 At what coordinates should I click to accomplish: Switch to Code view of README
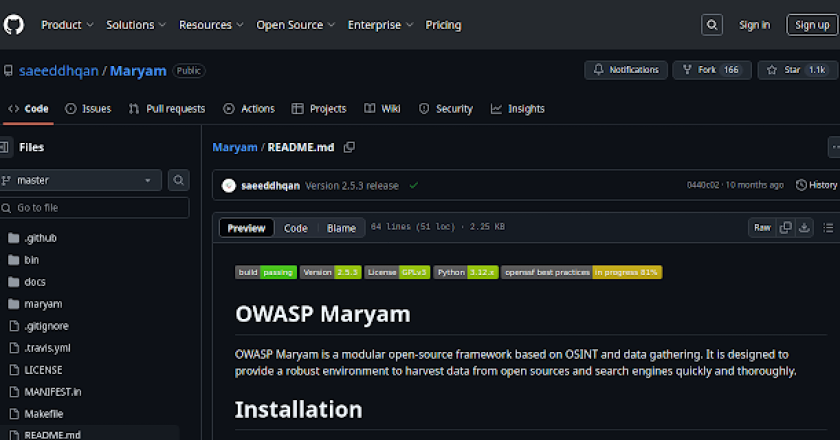pos(296,228)
